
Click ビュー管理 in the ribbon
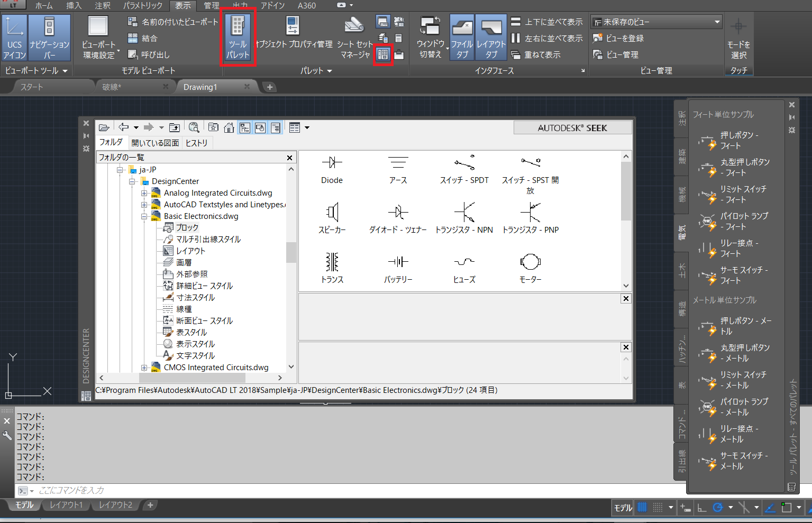[616, 54]
